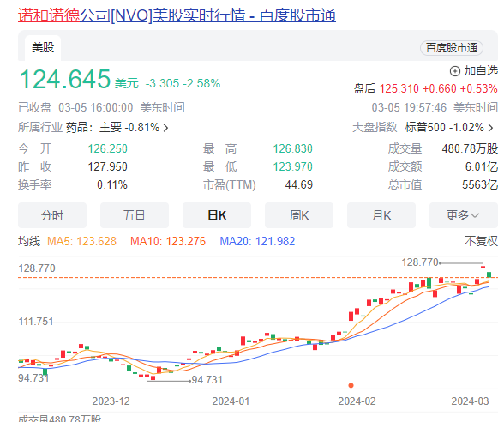Switch to the 周K chart tab
This screenshot has height=422, width=504.
(299, 215)
